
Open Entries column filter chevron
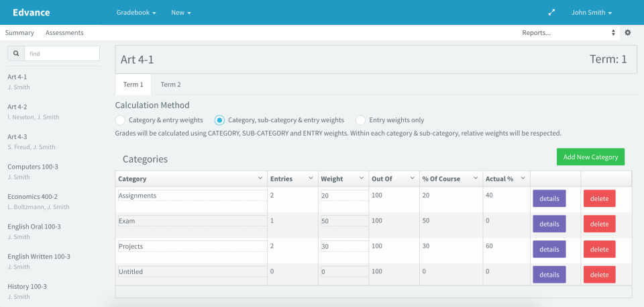pos(311,179)
